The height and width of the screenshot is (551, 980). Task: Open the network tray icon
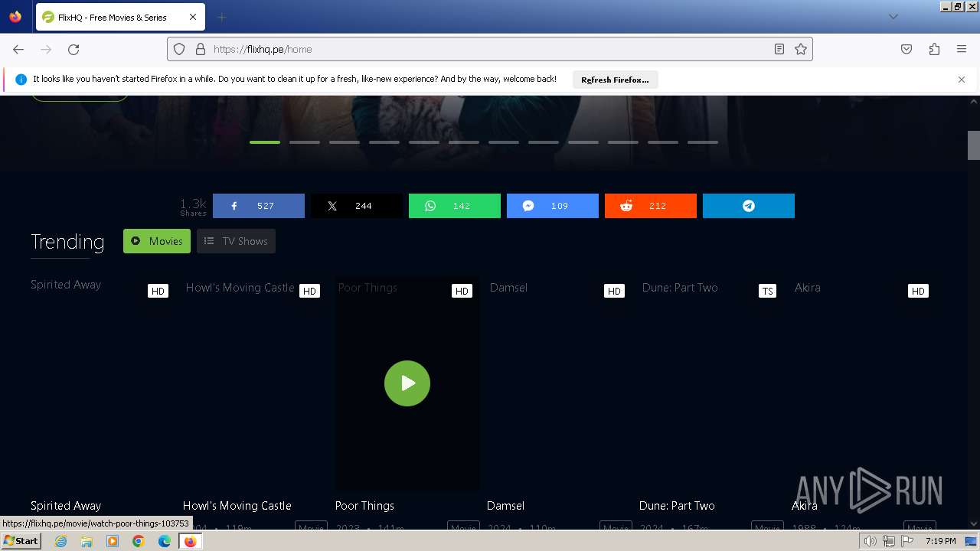(x=889, y=541)
